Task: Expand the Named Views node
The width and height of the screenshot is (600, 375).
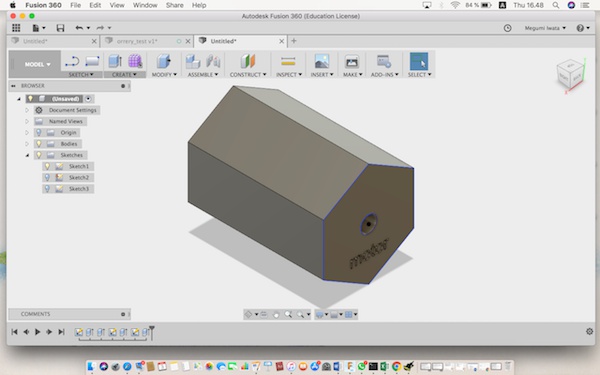Action: (27, 121)
